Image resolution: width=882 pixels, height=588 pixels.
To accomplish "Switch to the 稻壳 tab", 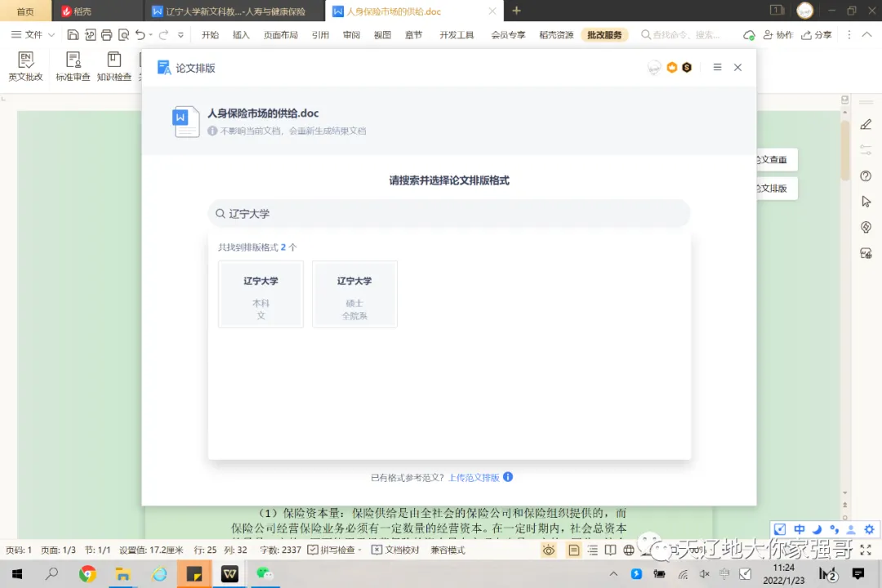I will (x=96, y=11).
